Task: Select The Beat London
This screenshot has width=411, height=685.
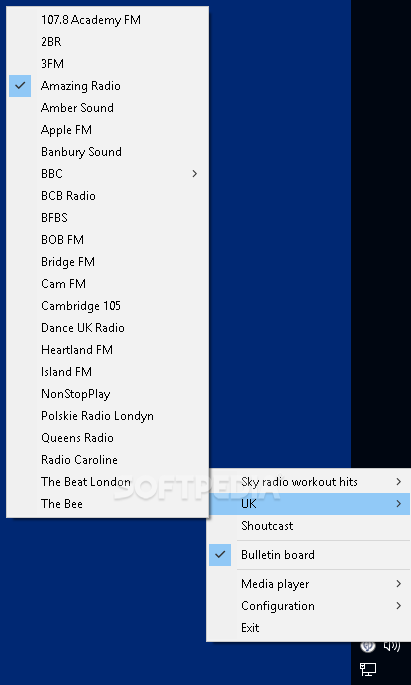Action: pos(107,482)
